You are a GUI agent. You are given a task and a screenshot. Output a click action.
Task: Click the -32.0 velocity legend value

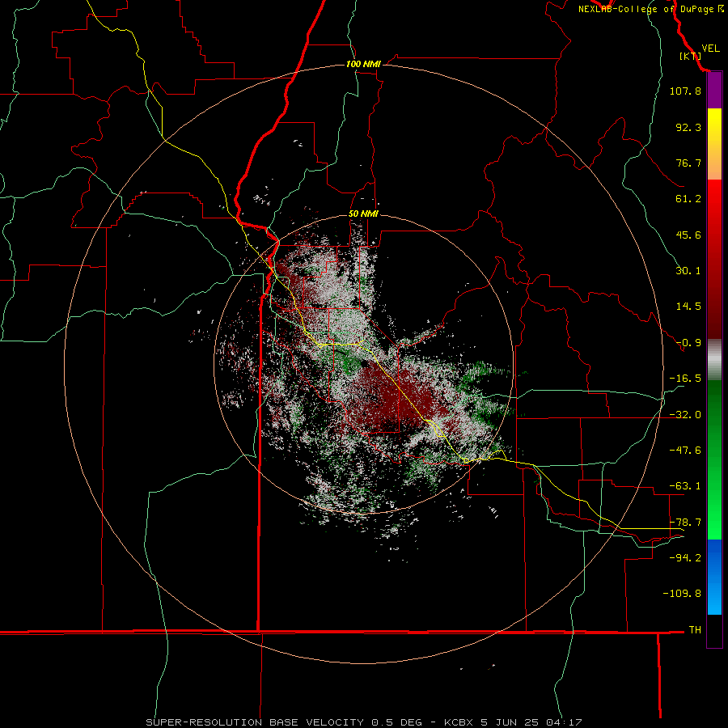click(685, 415)
